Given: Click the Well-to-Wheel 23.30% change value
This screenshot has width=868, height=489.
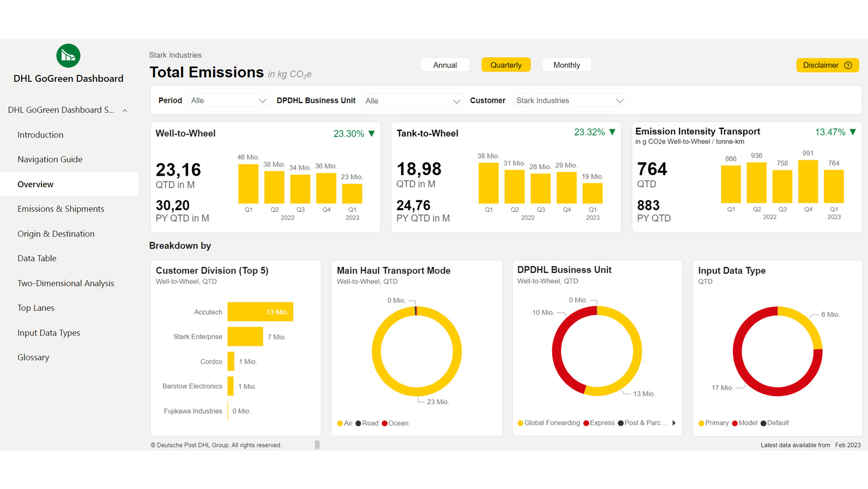Looking at the screenshot, I should click(348, 134).
